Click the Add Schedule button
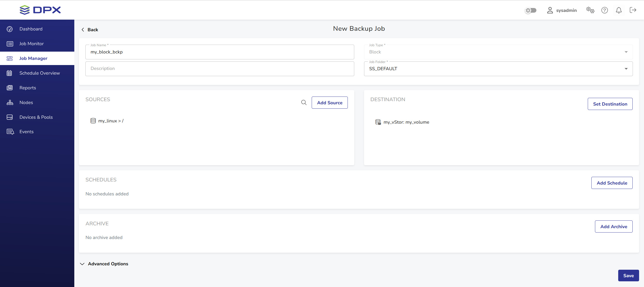 [612, 183]
